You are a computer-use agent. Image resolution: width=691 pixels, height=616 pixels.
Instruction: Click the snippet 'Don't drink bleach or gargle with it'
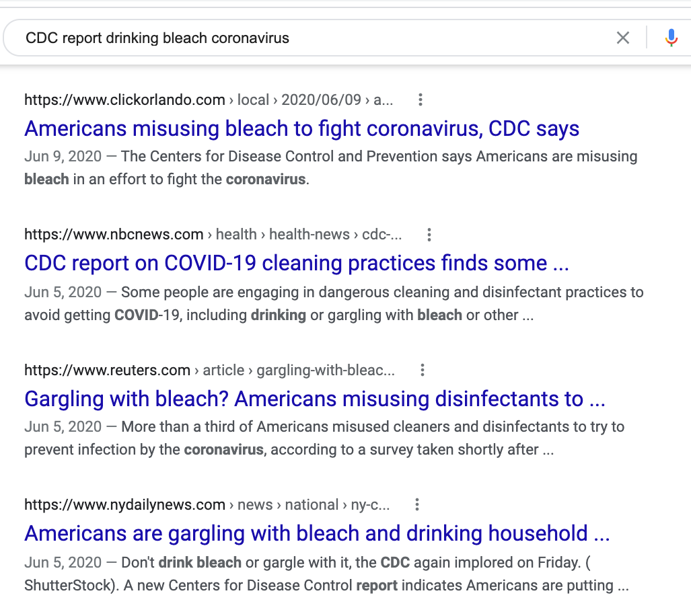[356, 562]
